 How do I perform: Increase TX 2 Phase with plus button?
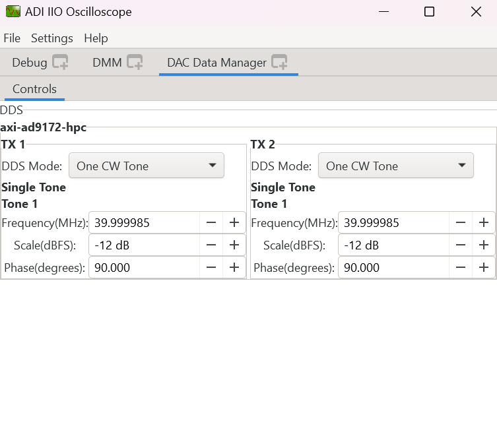483,268
